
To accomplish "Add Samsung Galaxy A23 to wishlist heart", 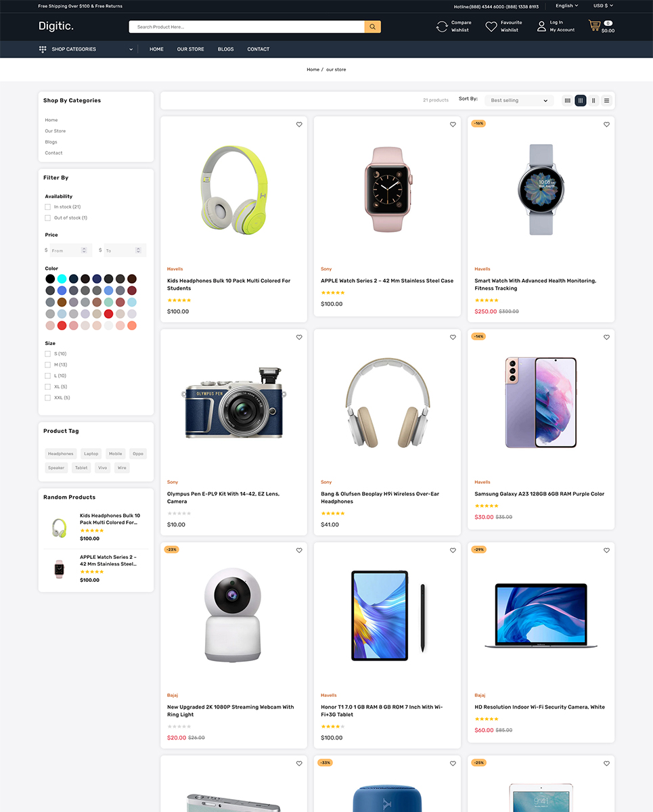I will pos(606,337).
